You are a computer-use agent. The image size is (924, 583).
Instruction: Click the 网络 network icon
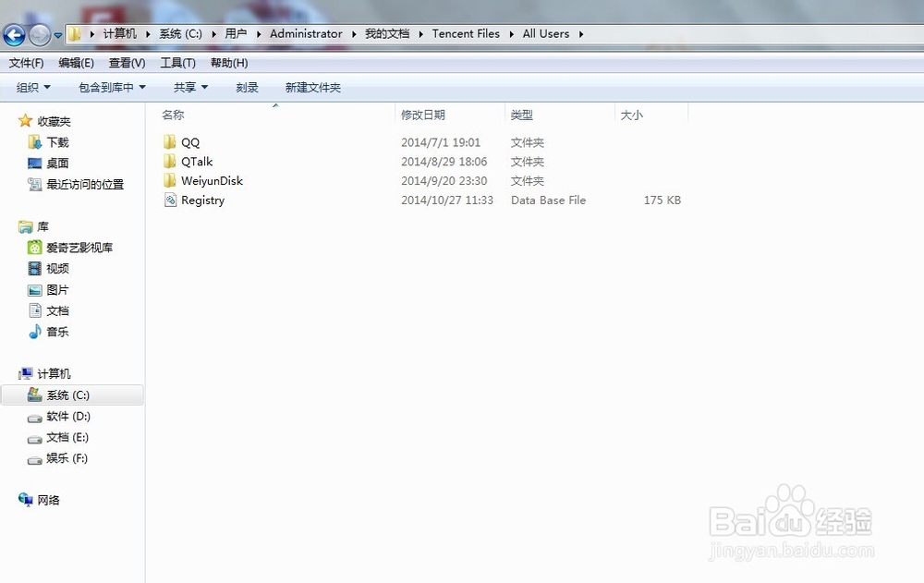coord(25,500)
